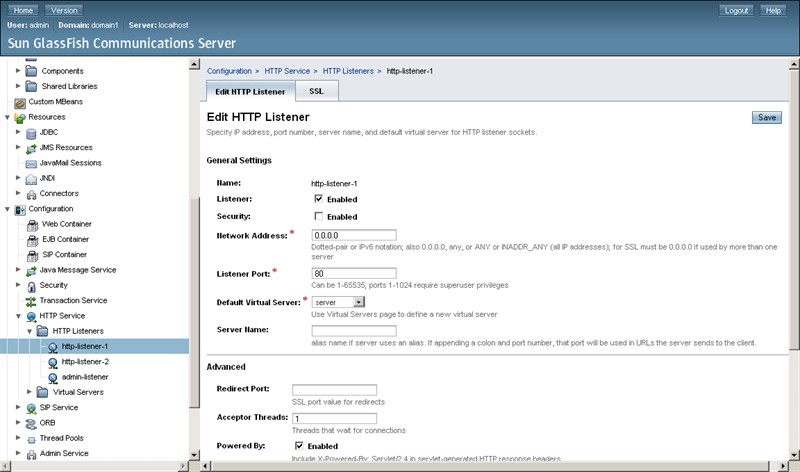Click the admin-listener icon
The height and width of the screenshot is (472, 800).
click(53, 378)
